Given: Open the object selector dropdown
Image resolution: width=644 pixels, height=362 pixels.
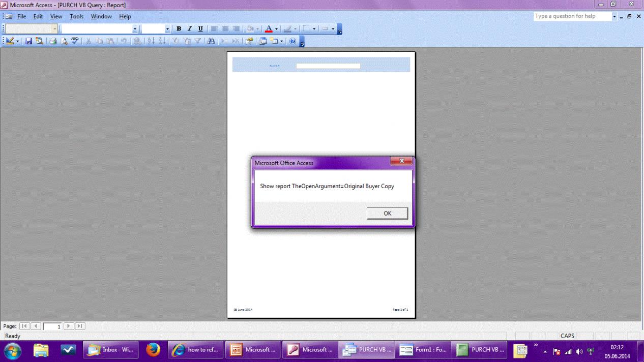Looking at the screenshot, I should point(55,29).
